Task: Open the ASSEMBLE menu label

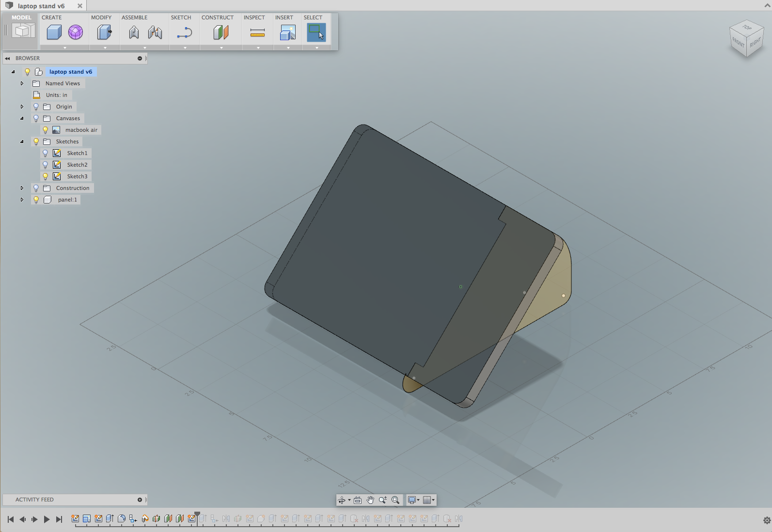Action: (134, 17)
